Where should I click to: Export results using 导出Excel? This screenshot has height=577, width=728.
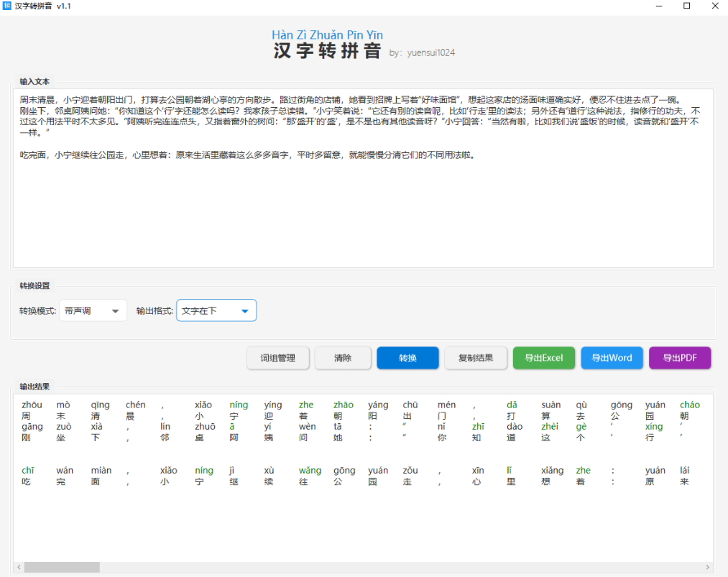544,358
